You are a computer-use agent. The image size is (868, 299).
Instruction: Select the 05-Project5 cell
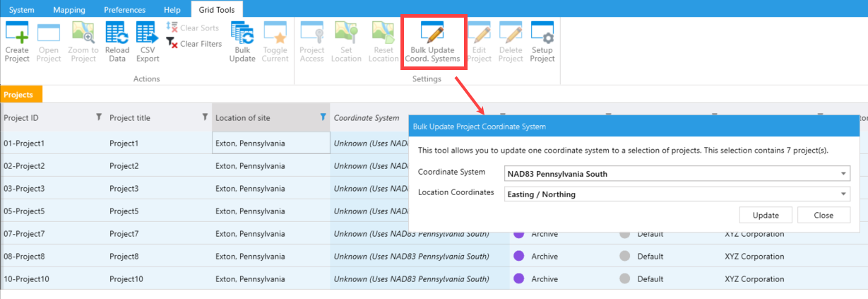click(x=53, y=211)
